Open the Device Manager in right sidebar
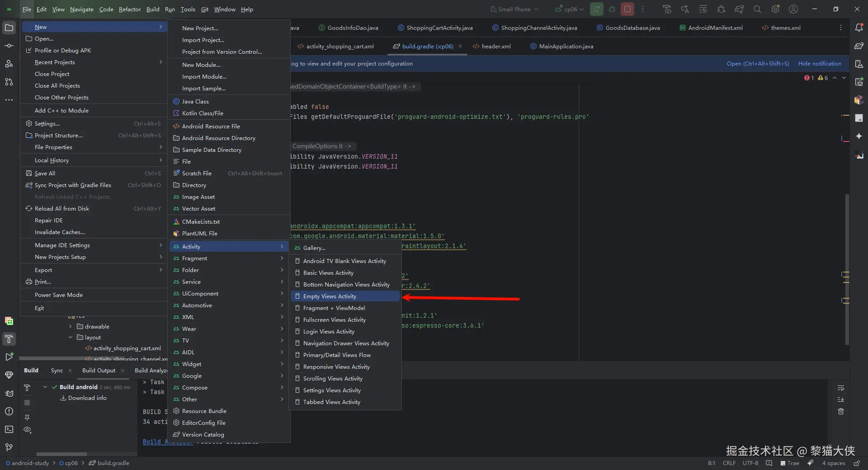 coord(859,64)
